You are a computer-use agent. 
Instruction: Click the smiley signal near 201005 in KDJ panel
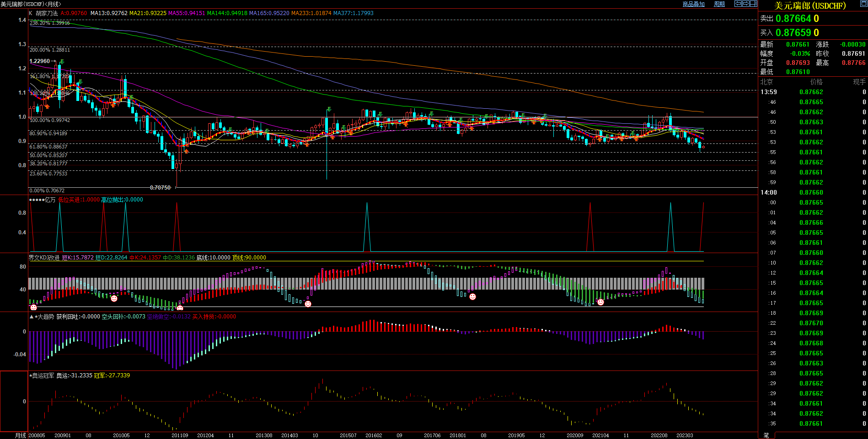(114, 298)
